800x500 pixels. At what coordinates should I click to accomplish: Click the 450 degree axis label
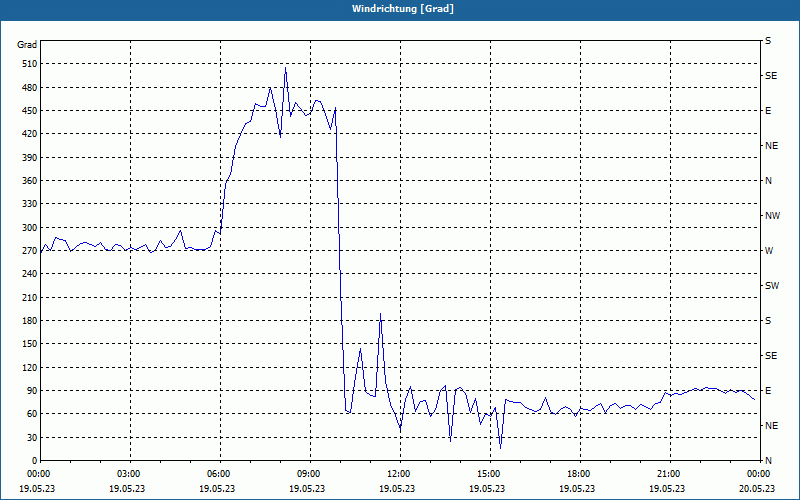[x=31, y=111]
